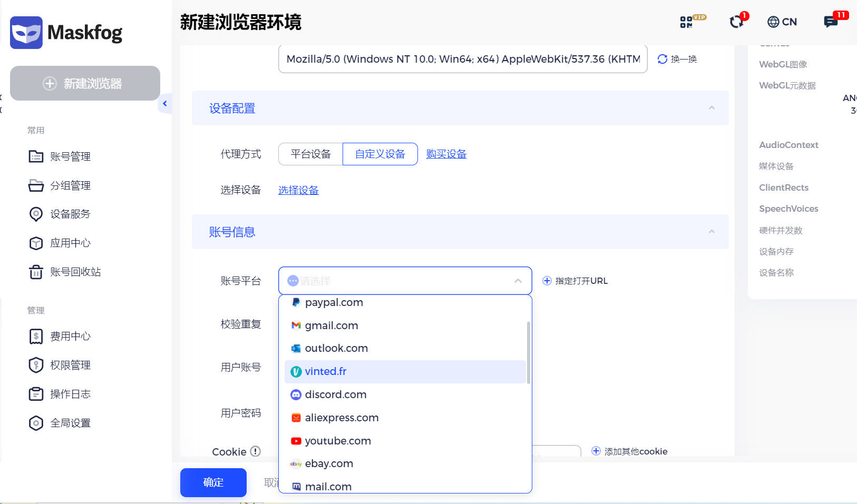Jump to AudioContext in the right panel
The height and width of the screenshot is (504, 857).
788,145
